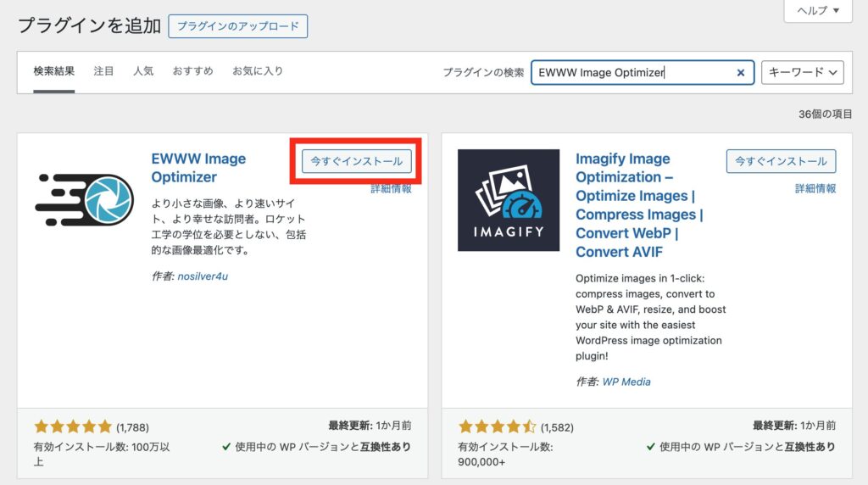Switch to the 注目 tab
Viewport: 868px width, 485px height.
103,71
